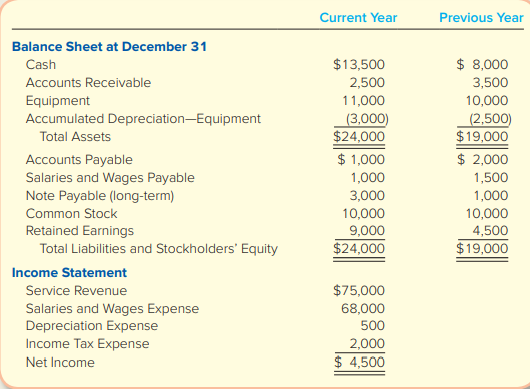Image resolution: width=530 pixels, height=389 pixels.
Task: Click the Previous Year column header
Action: 481,18
